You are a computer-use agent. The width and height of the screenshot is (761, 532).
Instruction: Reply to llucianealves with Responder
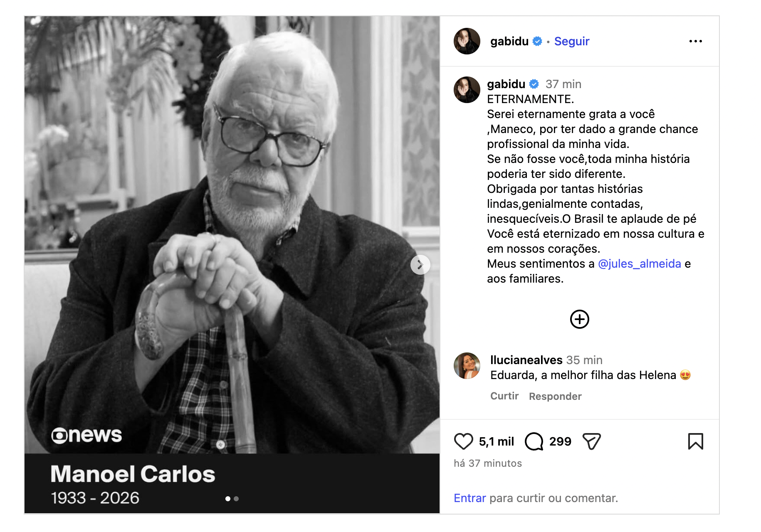coord(555,396)
